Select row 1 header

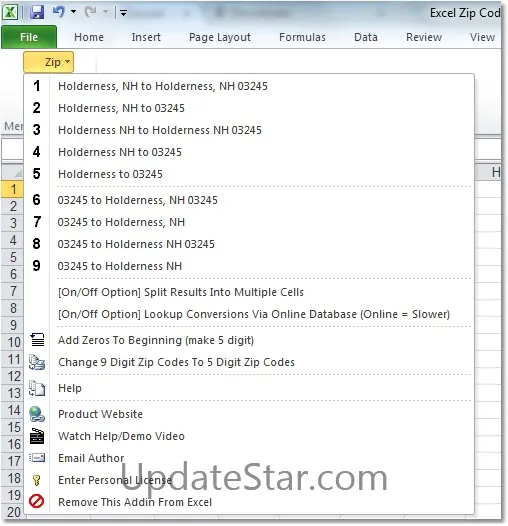pyautogui.click(x=13, y=189)
